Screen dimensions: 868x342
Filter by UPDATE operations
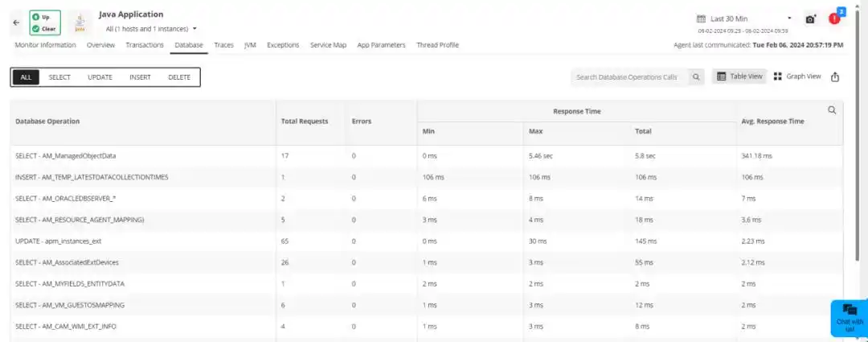tap(100, 77)
